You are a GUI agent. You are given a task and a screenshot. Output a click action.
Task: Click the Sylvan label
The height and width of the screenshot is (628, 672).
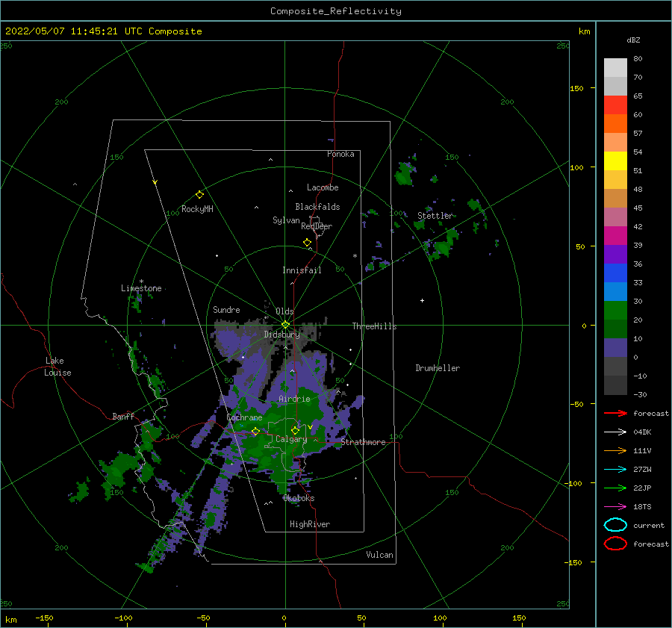[x=286, y=220]
